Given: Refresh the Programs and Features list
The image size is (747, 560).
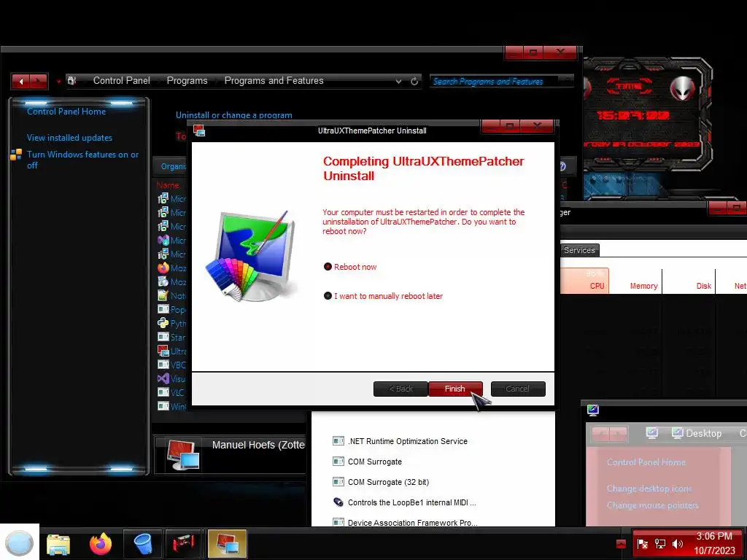Looking at the screenshot, I should coord(414,82).
